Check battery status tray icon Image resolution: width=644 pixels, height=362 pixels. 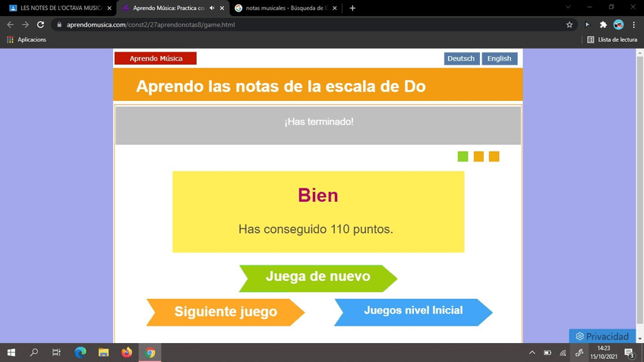point(548,353)
